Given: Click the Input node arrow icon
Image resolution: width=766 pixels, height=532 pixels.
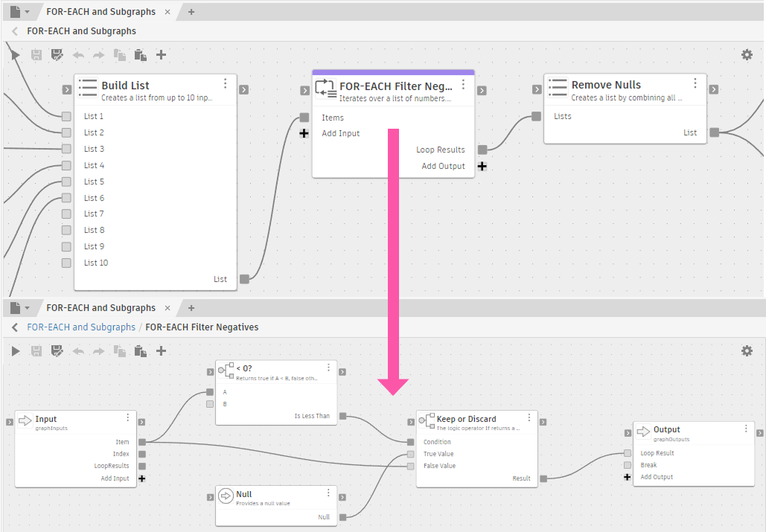Looking at the screenshot, I should (25, 420).
